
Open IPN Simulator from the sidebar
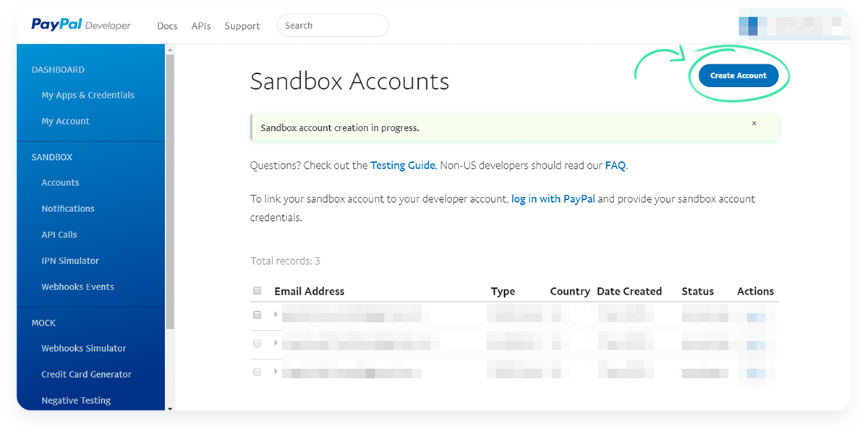(70, 261)
